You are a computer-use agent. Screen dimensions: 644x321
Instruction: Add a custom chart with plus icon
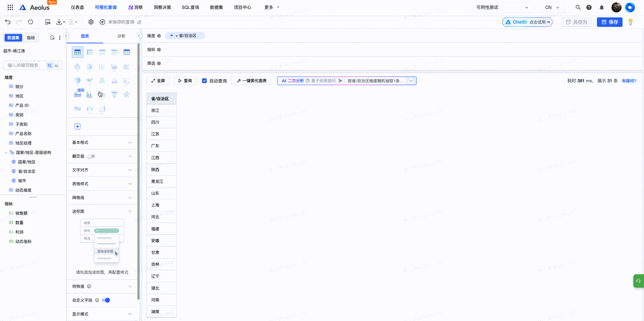tap(77, 126)
